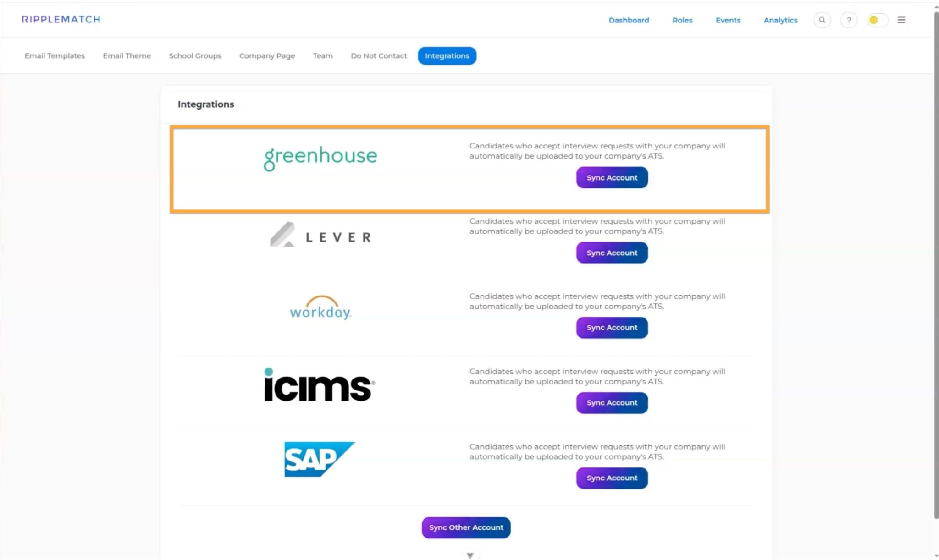Click the Integrations section heading
939x560 pixels.
[206, 104]
